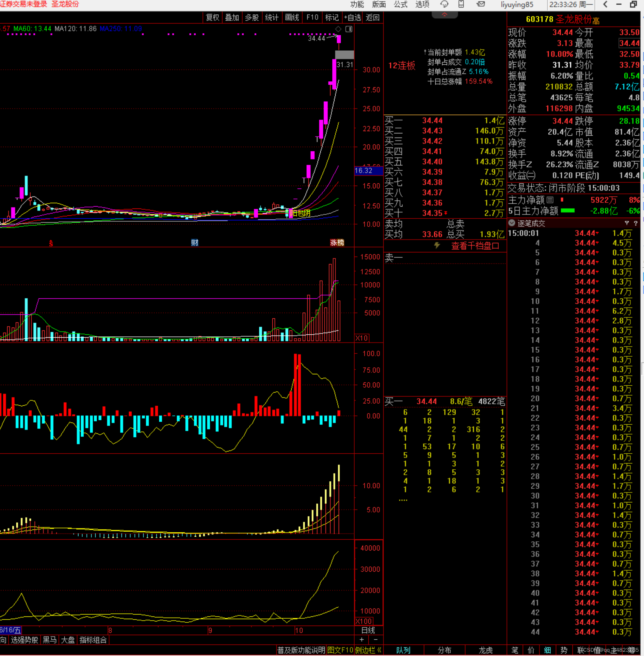644x656 pixels.
Task: Click the headset customer service icon
Action: (444, 4)
